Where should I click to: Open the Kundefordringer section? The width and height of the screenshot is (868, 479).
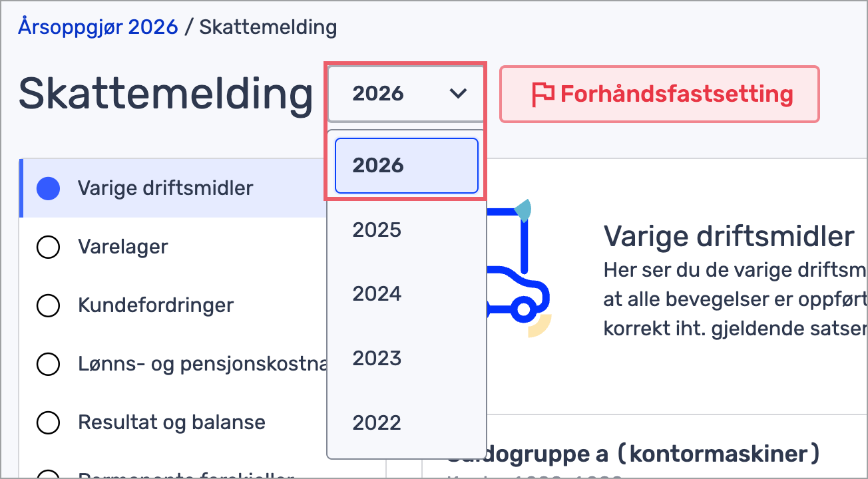point(156,305)
